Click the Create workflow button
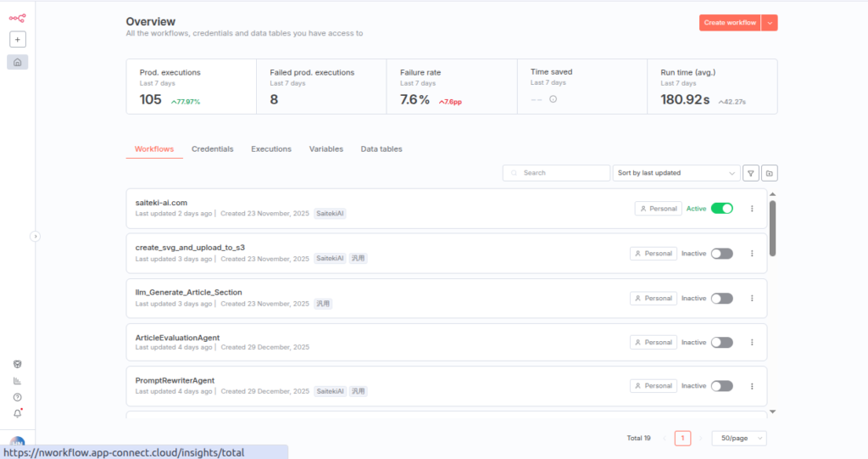This screenshot has height=459, width=868. tap(729, 23)
